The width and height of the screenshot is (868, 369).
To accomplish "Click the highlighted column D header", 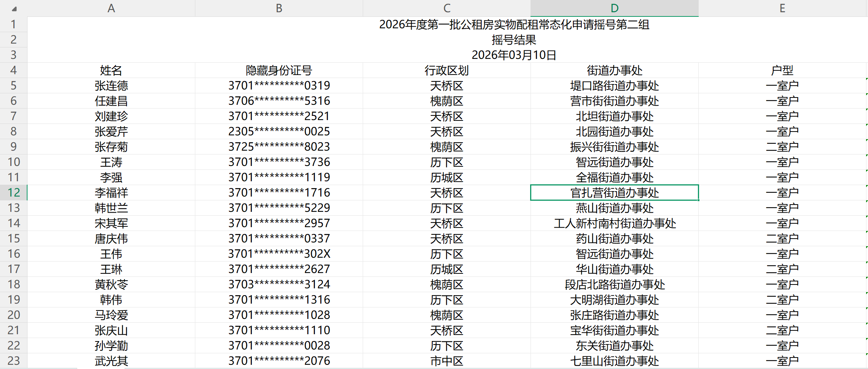I will click(x=614, y=8).
